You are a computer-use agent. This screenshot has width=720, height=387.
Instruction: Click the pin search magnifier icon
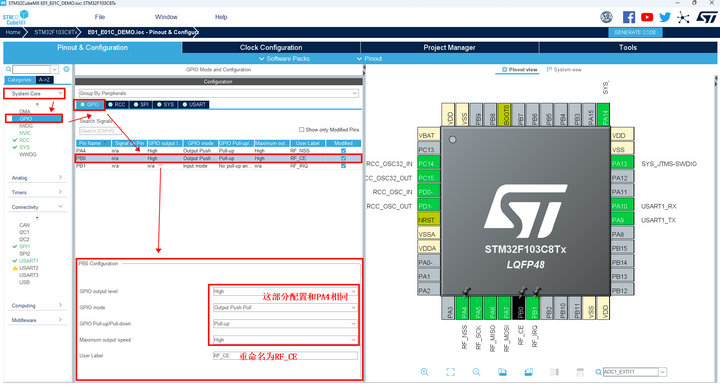pyautogui.click(x=598, y=372)
